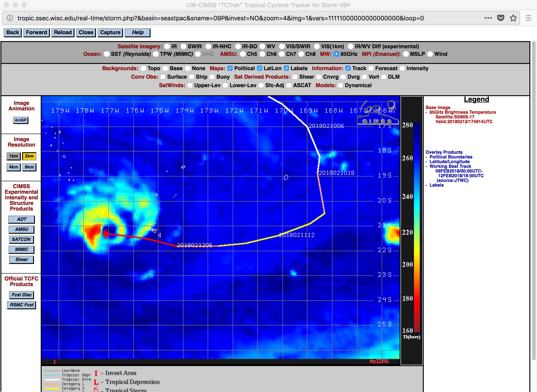The image size is (537, 392).
Task: Choose Topo background
Action: point(143,68)
